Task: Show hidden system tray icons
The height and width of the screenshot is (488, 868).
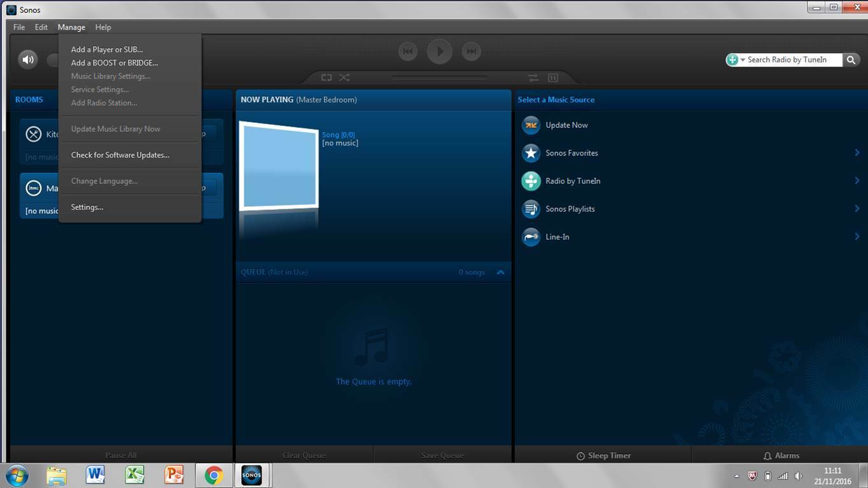Action: (x=737, y=477)
